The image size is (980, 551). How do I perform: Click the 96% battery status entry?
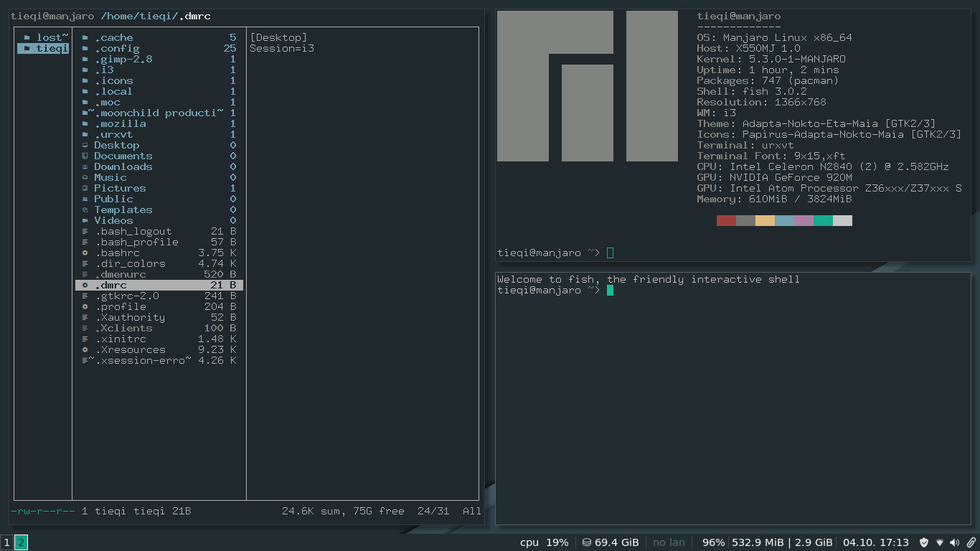(713, 542)
